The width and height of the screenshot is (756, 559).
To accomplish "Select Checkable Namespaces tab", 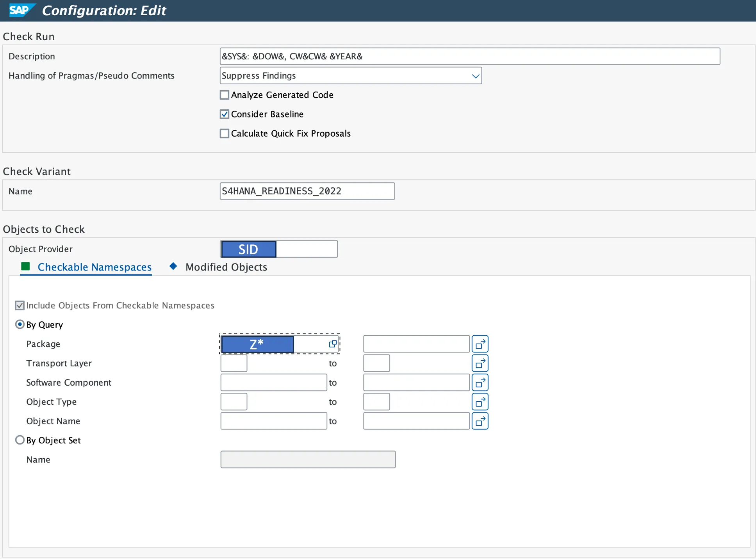I will pyautogui.click(x=94, y=267).
